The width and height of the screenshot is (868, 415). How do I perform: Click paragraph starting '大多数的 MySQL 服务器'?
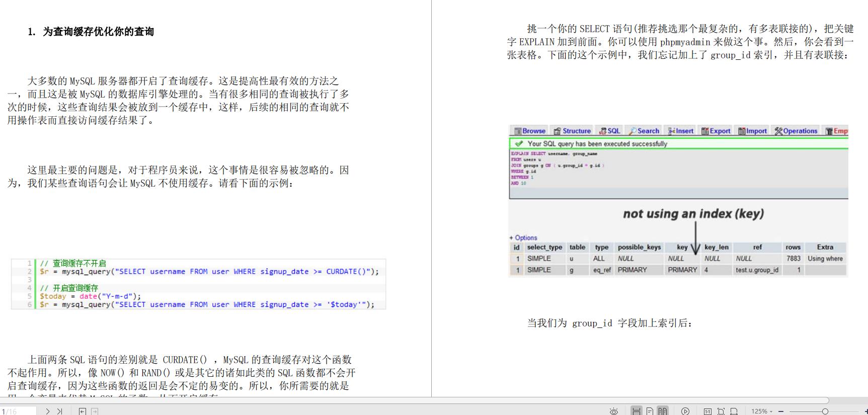178,100
